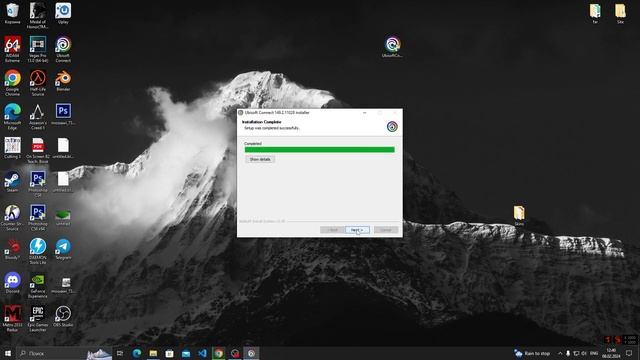Select the Bloody7 desktop shortcut

13,249
